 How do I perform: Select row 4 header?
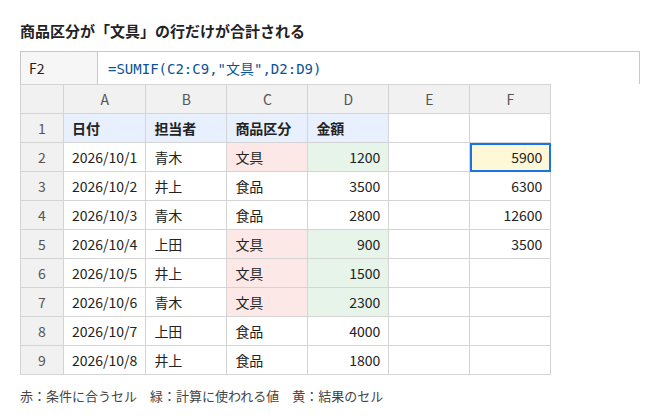pos(42,216)
